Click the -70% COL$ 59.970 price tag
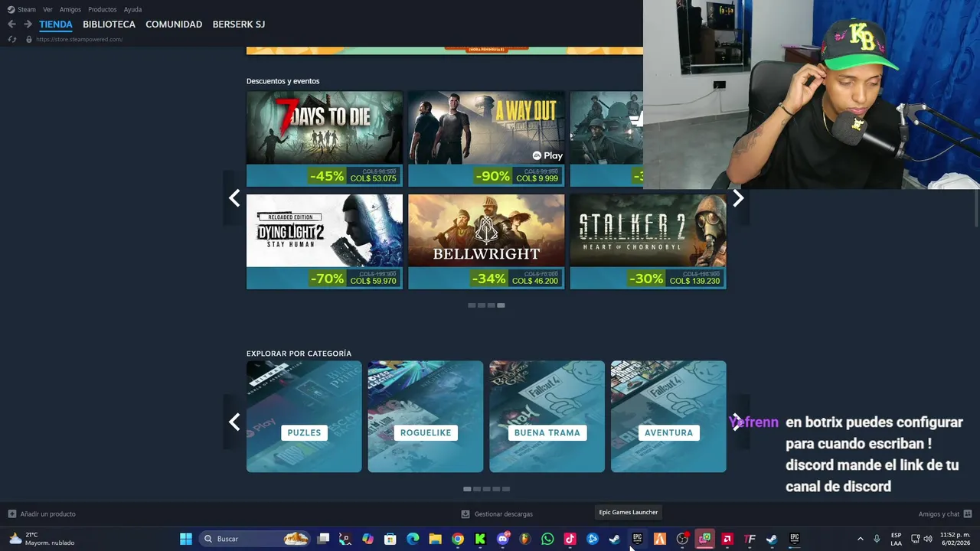Image resolution: width=980 pixels, height=551 pixels. 353,279
